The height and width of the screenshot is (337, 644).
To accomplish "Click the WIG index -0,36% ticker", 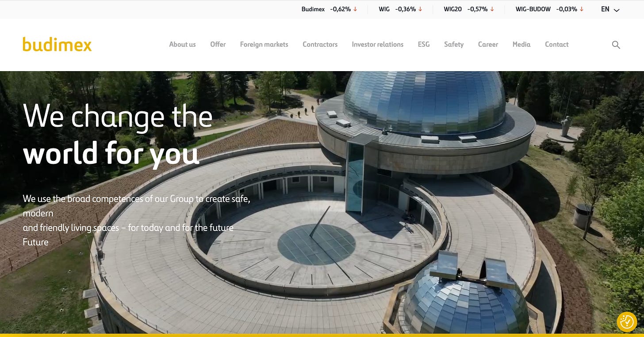I will [x=400, y=9].
